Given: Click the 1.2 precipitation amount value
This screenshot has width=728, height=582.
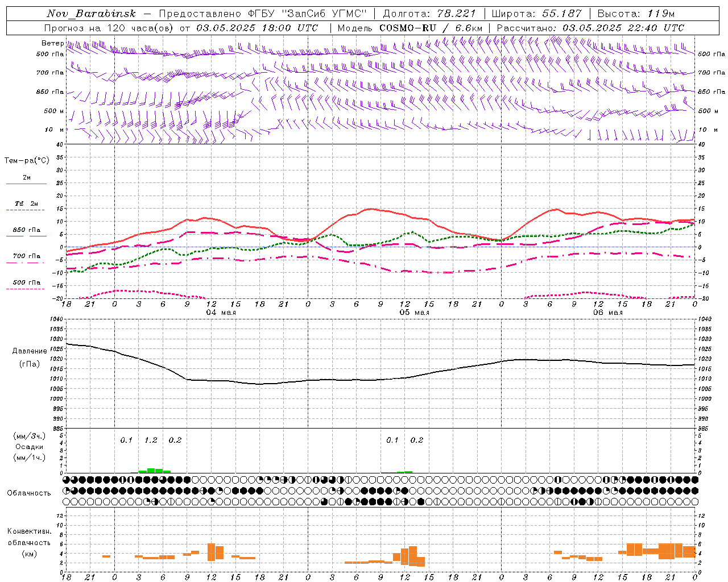Looking at the screenshot, I should [151, 440].
